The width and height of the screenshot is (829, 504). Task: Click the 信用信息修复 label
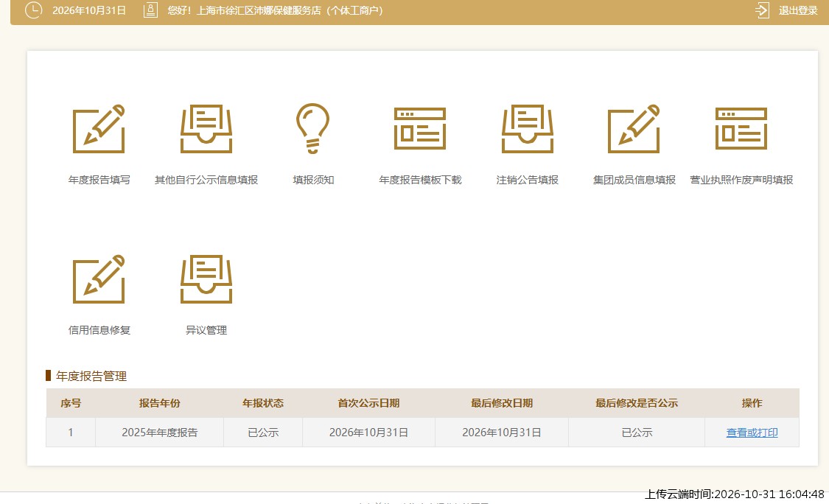(99, 330)
